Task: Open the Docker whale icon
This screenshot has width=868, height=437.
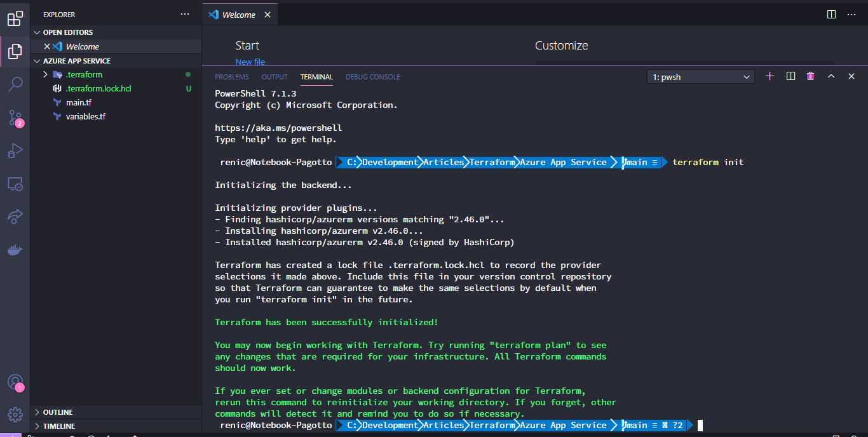Action: click(15, 250)
